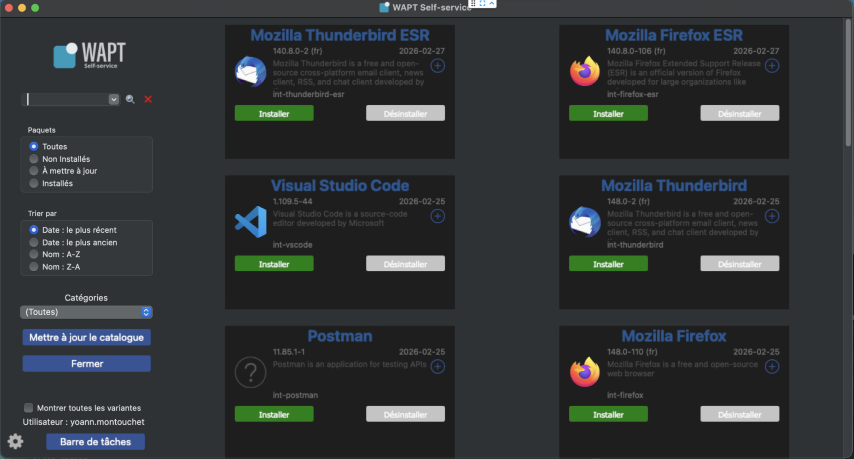
Task: Sort by "Nom : A-Z" option
Action: click(x=34, y=255)
